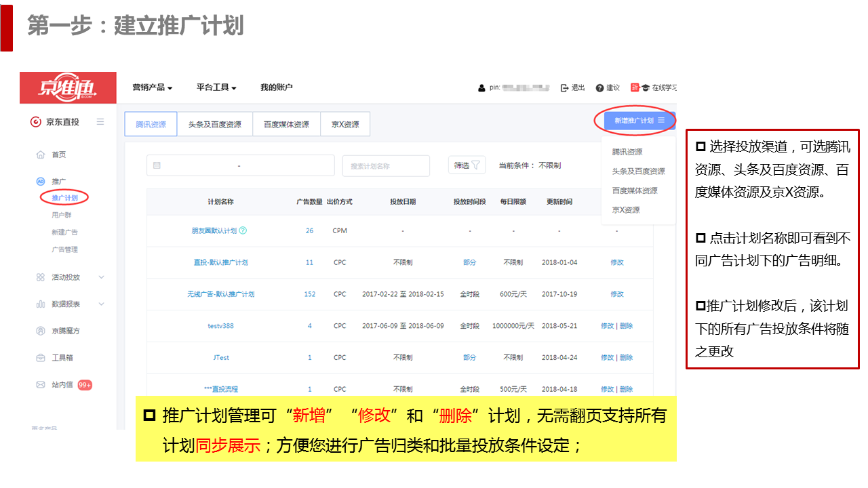The image size is (868, 488).
Task: Expand the 数据报表 chevron
Action: tap(102, 304)
